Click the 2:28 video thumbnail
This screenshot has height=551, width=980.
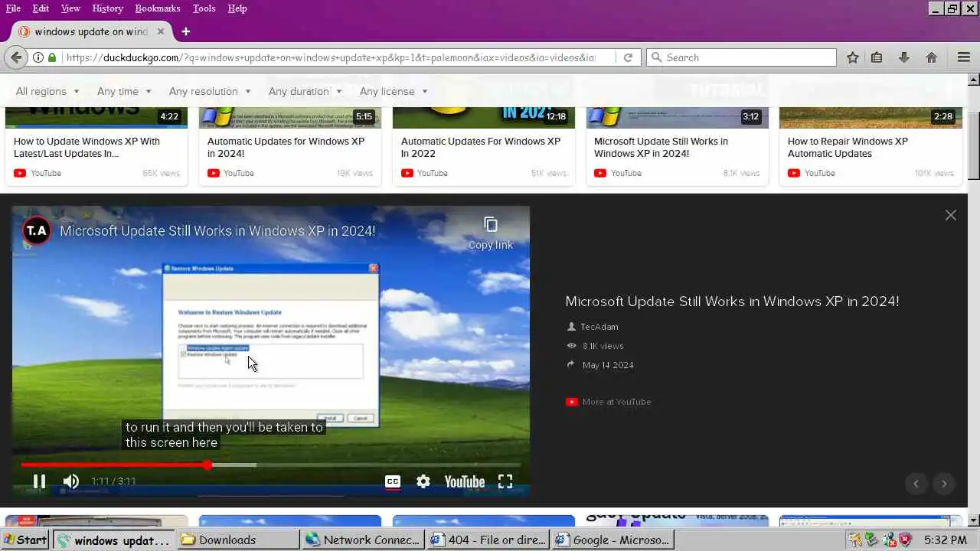click(x=871, y=117)
